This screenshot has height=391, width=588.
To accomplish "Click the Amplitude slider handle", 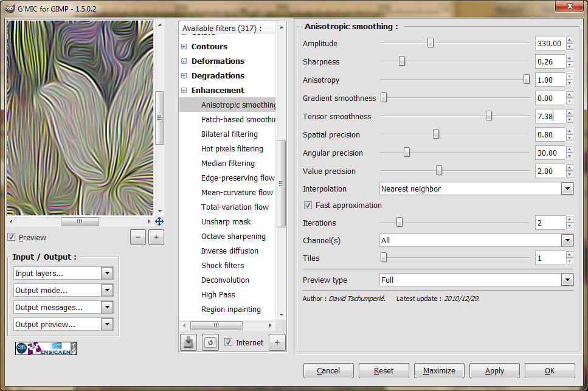I will point(431,43).
